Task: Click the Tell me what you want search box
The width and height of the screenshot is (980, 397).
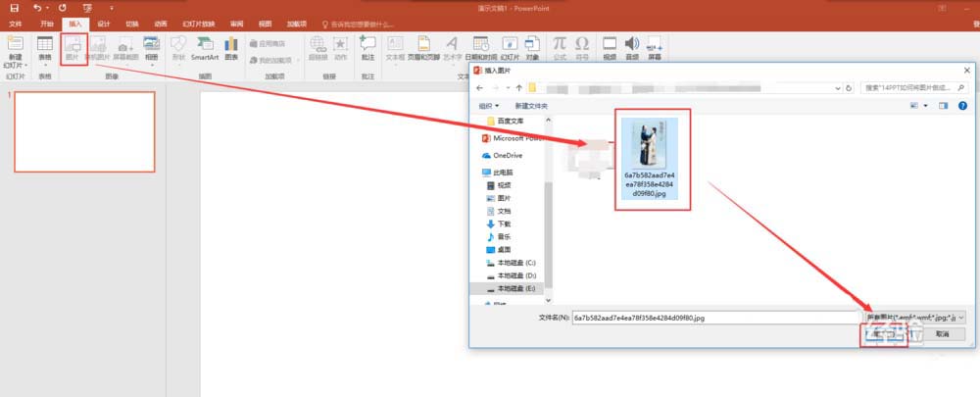Action: tap(358, 25)
